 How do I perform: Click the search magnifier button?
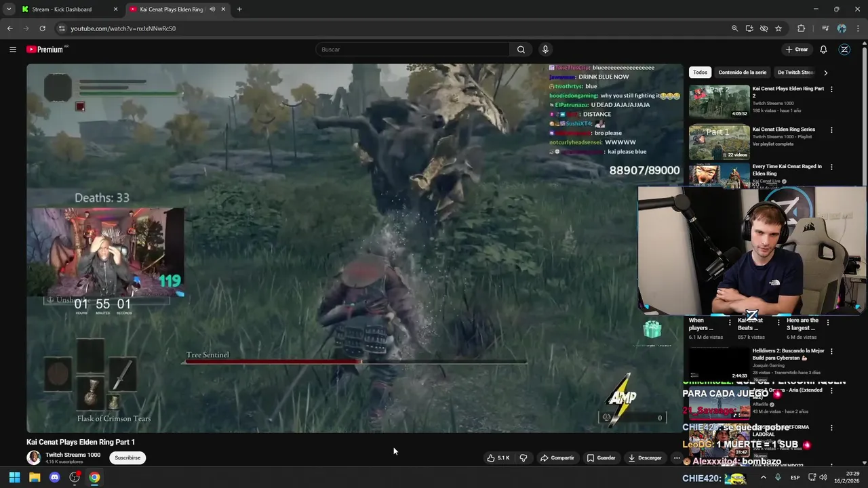pyautogui.click(x=521, y=49)
